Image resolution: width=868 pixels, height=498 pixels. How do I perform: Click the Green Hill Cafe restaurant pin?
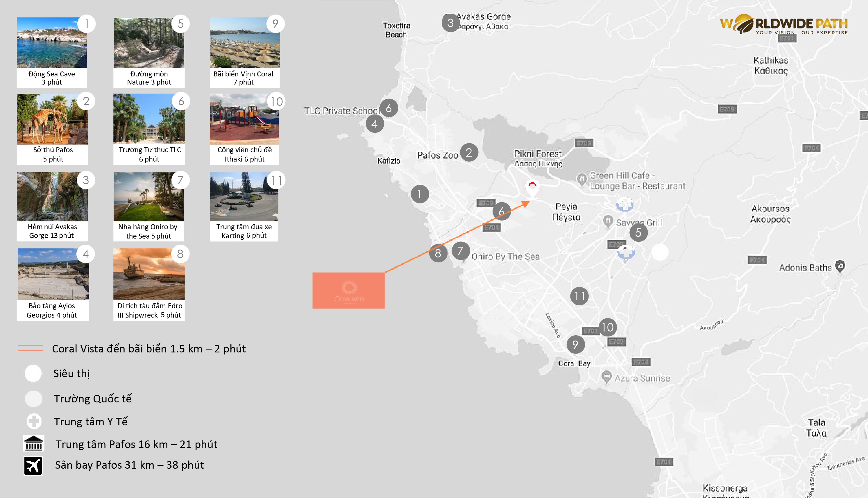click(582, 179)
